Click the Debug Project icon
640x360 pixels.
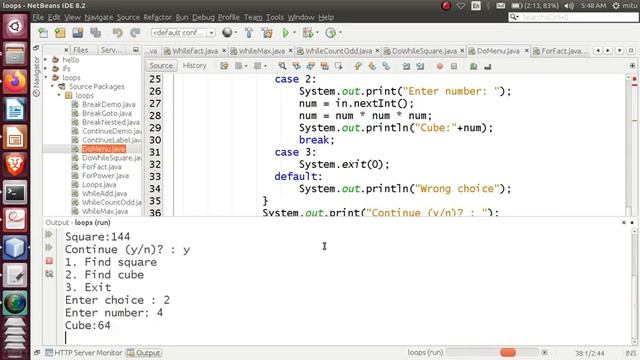308,33
